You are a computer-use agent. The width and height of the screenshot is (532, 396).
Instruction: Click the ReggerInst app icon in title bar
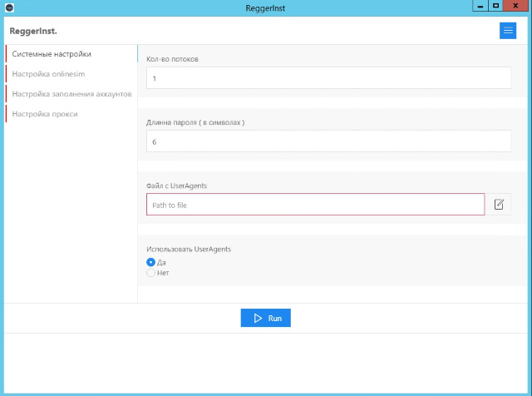coord(9,7)
